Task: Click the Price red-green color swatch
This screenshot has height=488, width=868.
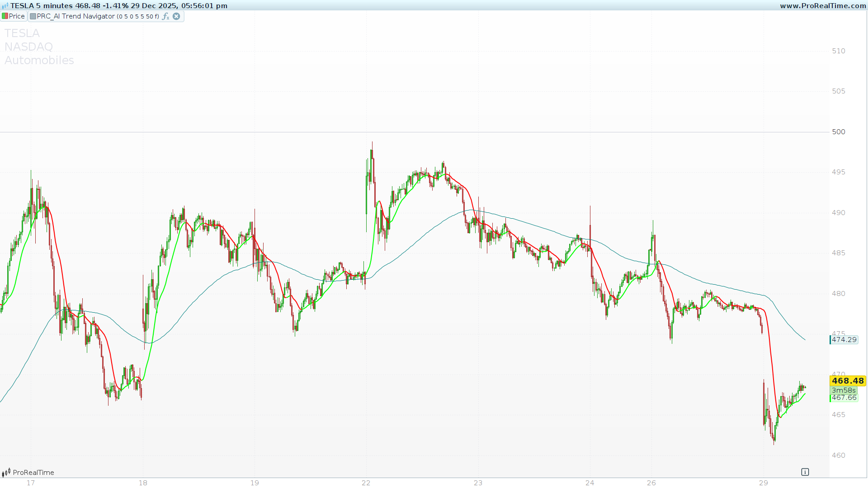Action: [x=5, y=16]
